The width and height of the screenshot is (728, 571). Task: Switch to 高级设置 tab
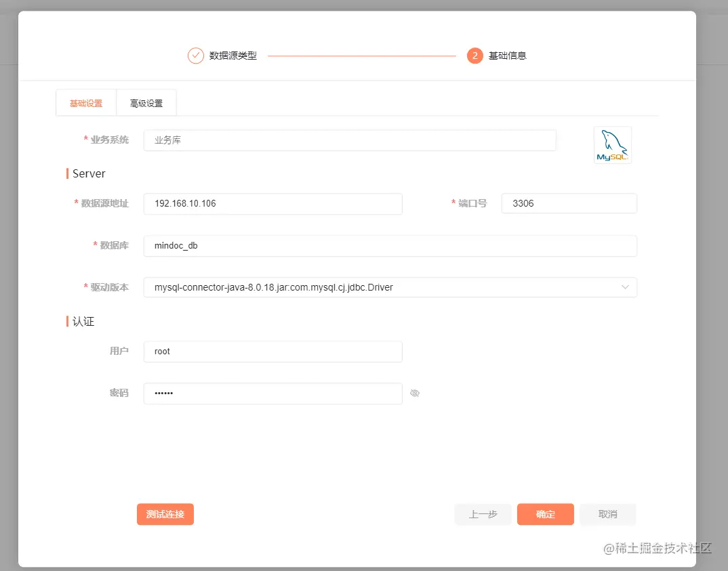[146, 103]
